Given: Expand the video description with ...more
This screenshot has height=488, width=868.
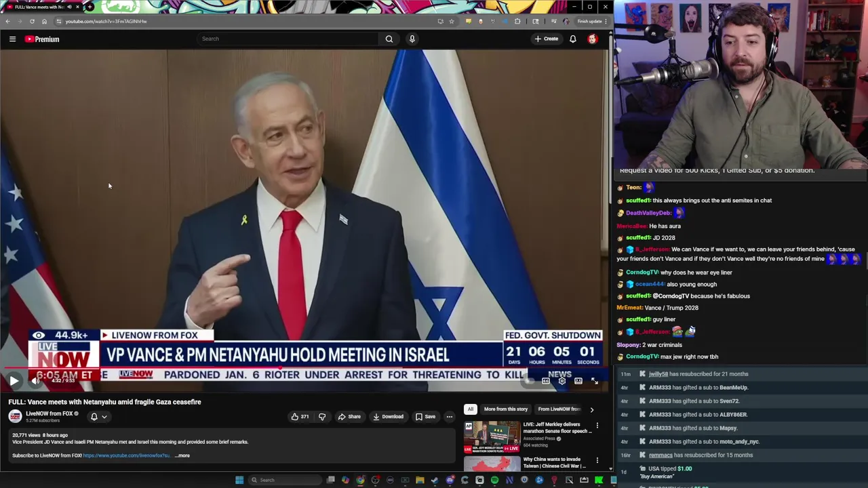Looking at the screenshot, I should [x=182, y=455].
